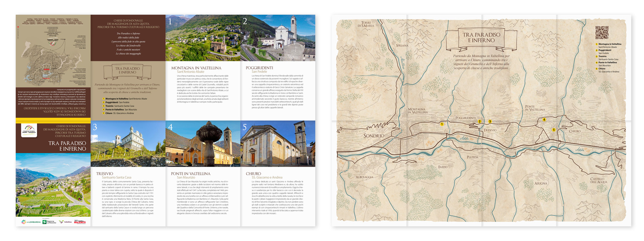Click the inLombardia logo
The height and width of the screenshot is (241, 644).
pos(31,222)
